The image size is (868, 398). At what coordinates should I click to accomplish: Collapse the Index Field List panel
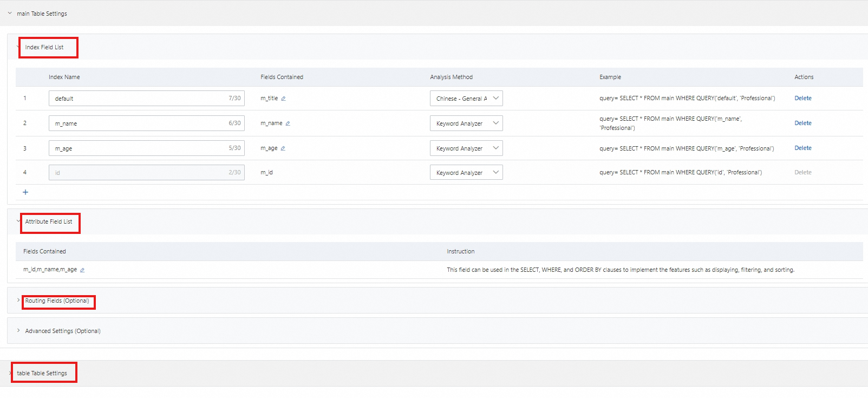click(x=18, y=47)
